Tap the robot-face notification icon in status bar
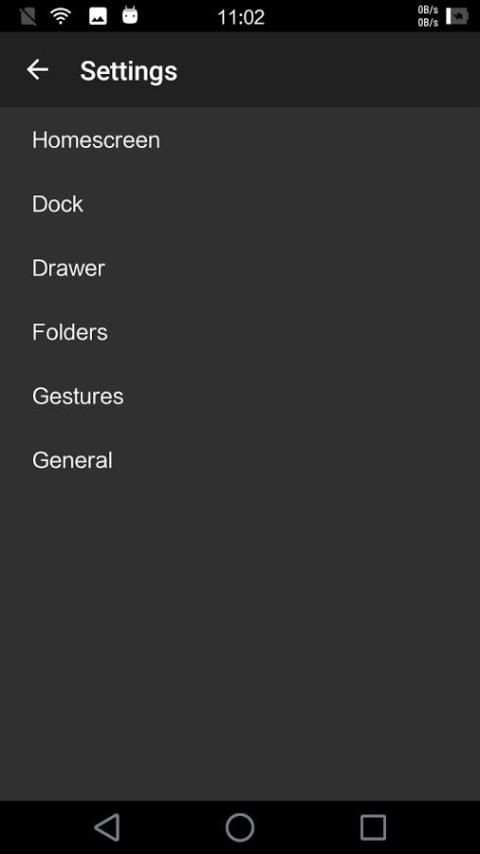The height and width of the screenshot is (854, 480). click(130, 15)
